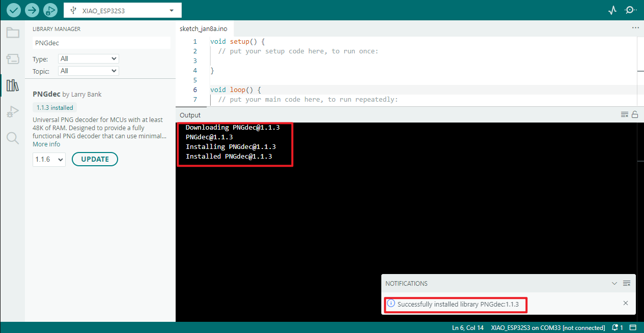Open the Search sidebar panel

12,138
